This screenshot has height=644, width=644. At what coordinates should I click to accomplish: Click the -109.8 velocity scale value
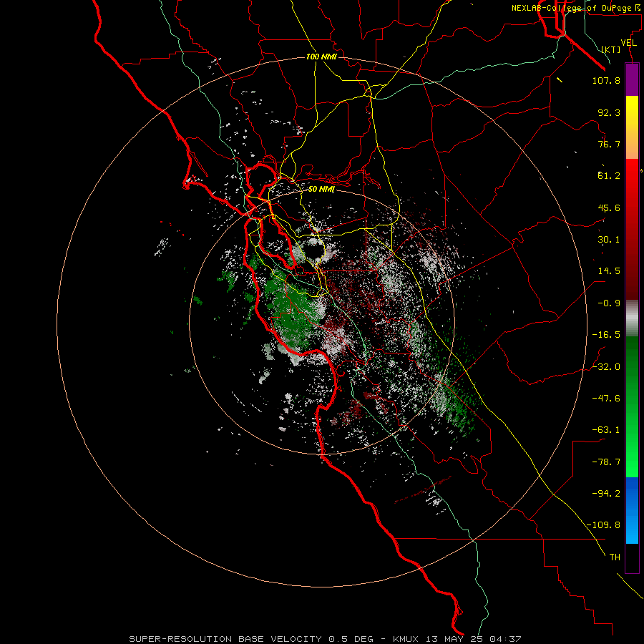603,525
